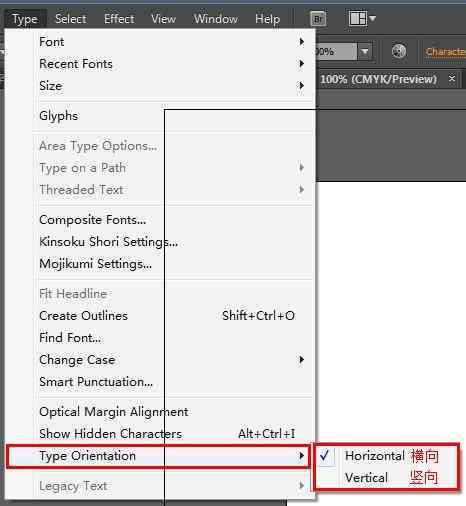466x506 pixels.
Task: Click the globe recolor artwork icon
Action: pos(399,52)
